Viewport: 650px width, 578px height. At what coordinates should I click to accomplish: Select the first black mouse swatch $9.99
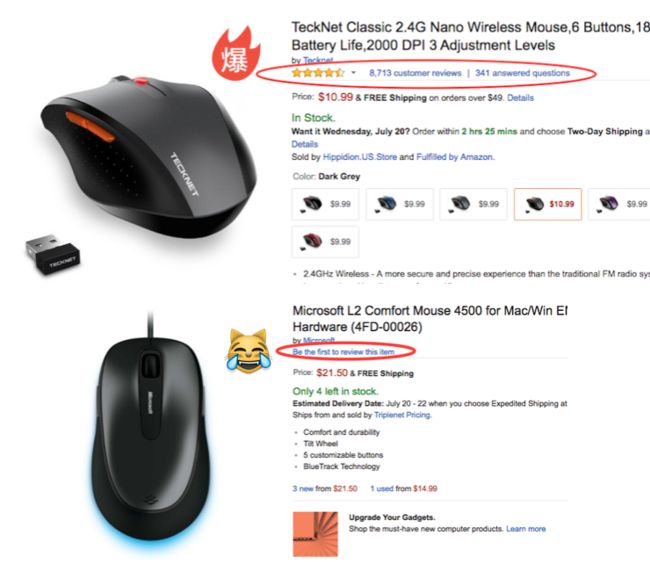click(325, 204)
